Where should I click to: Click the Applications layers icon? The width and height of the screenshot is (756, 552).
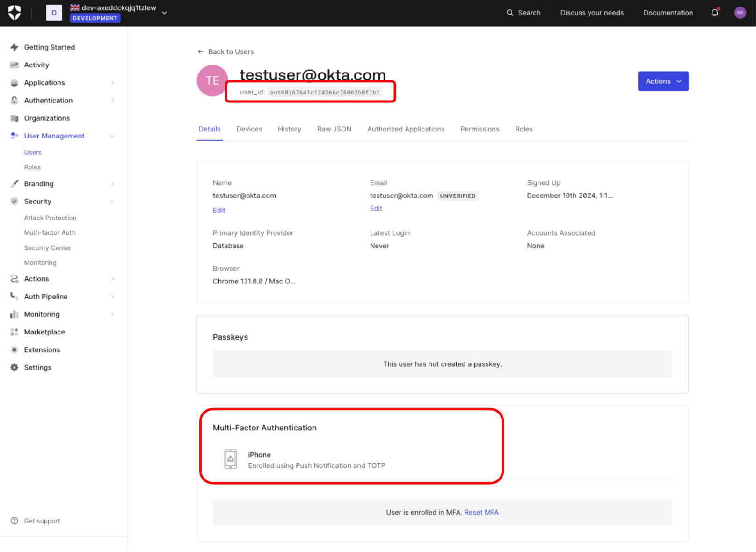coord(15,83)
